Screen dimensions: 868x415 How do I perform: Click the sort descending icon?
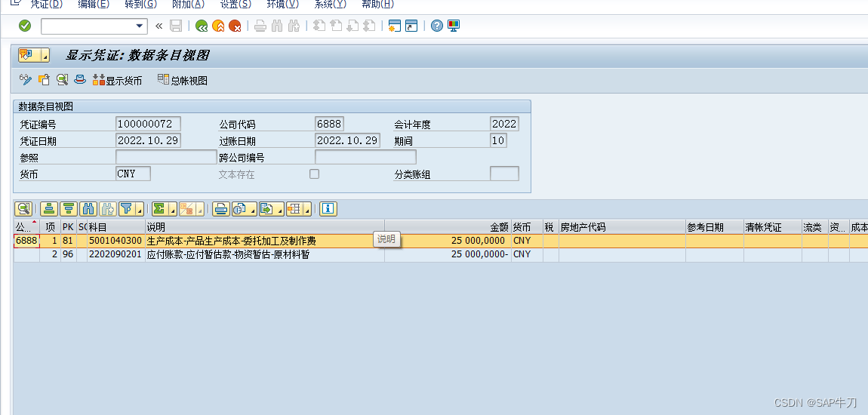point(69,208)
